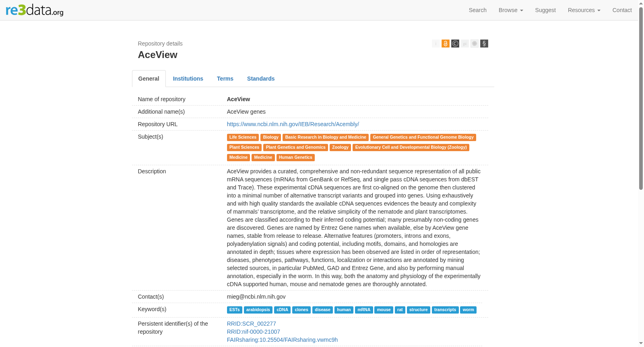Screen dimensions: 644x347
Task: Click the Plant Genetics and Genomics tag
Action: click(295, 148)
